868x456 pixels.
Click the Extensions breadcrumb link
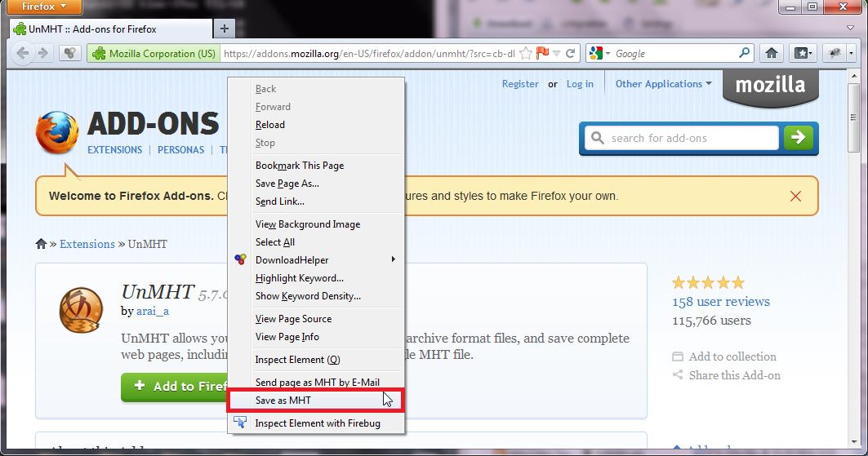click(x=87, y=244)
